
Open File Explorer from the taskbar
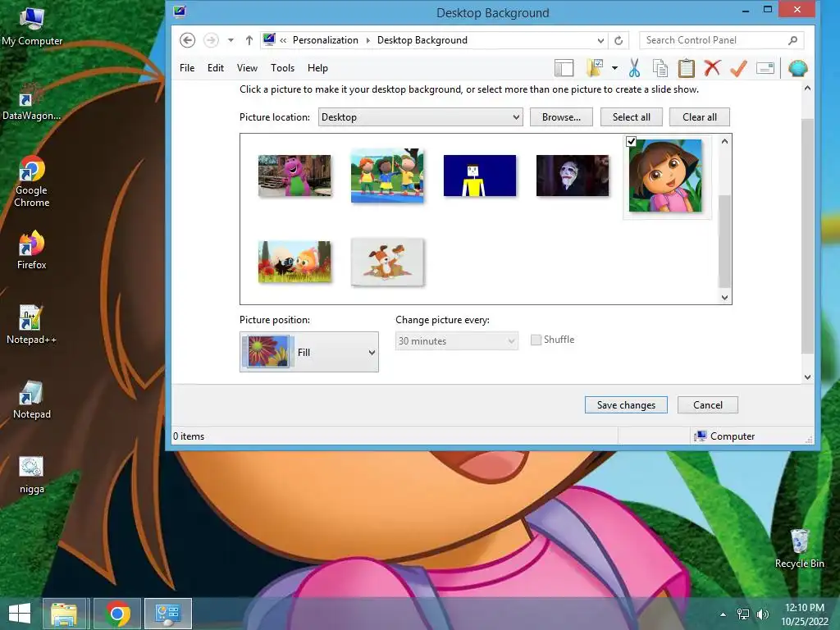[x=64, y=614]
